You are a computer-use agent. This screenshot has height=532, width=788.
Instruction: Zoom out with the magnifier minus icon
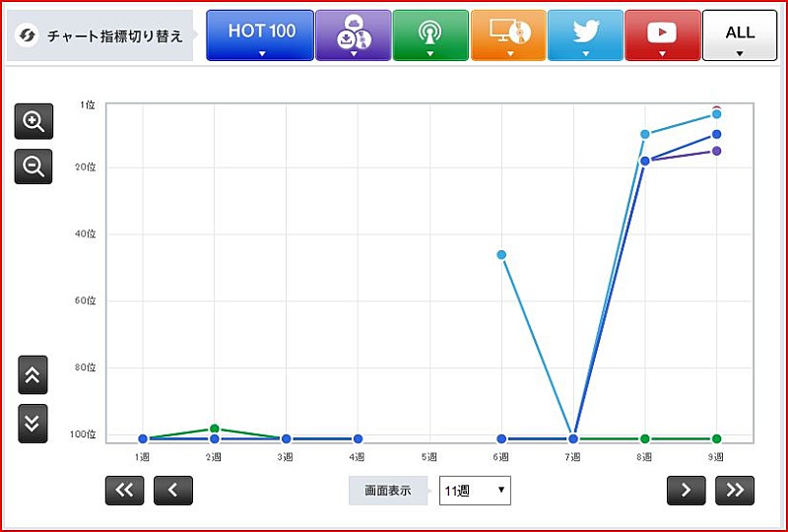coord(33,166)
